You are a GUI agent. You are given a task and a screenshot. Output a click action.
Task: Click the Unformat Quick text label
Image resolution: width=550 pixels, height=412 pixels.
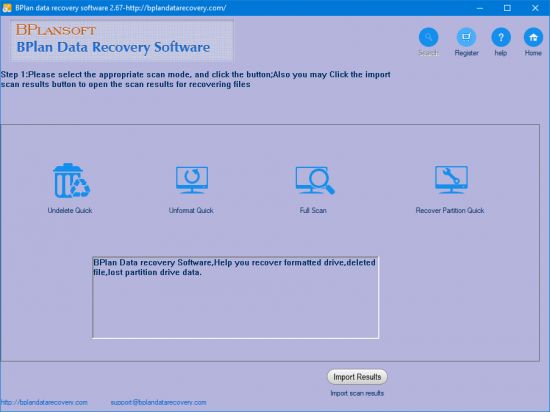tap(191, 210)
